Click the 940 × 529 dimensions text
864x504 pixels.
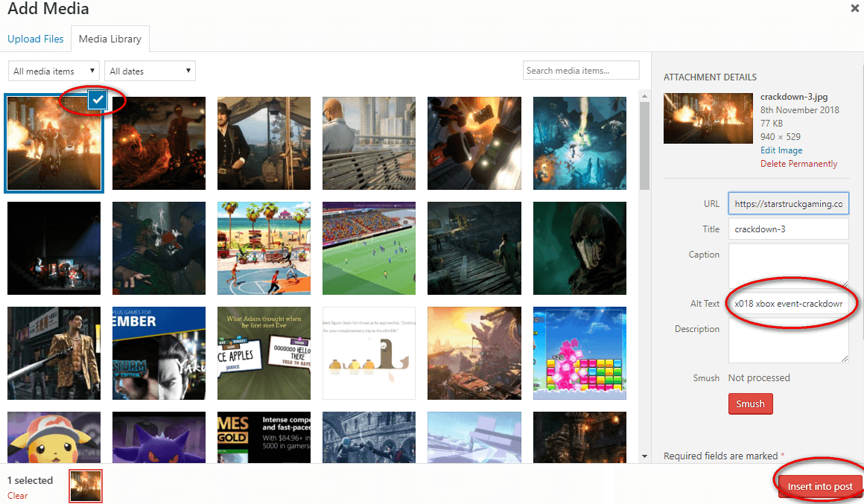coord(781,136)
